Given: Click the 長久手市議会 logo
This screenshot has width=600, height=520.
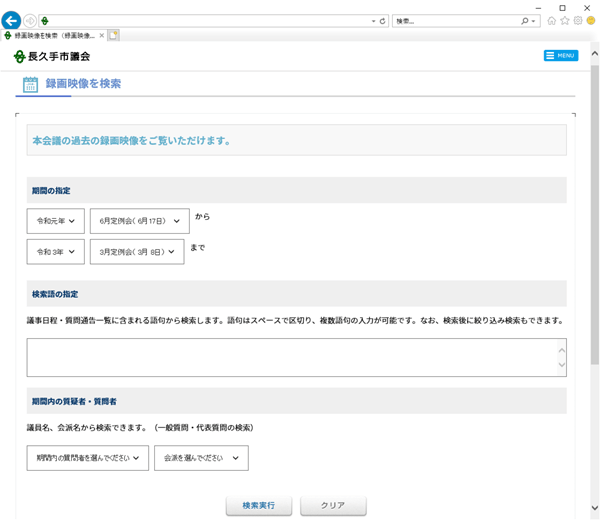Looking at the screenshot, I should coord(53,56).
